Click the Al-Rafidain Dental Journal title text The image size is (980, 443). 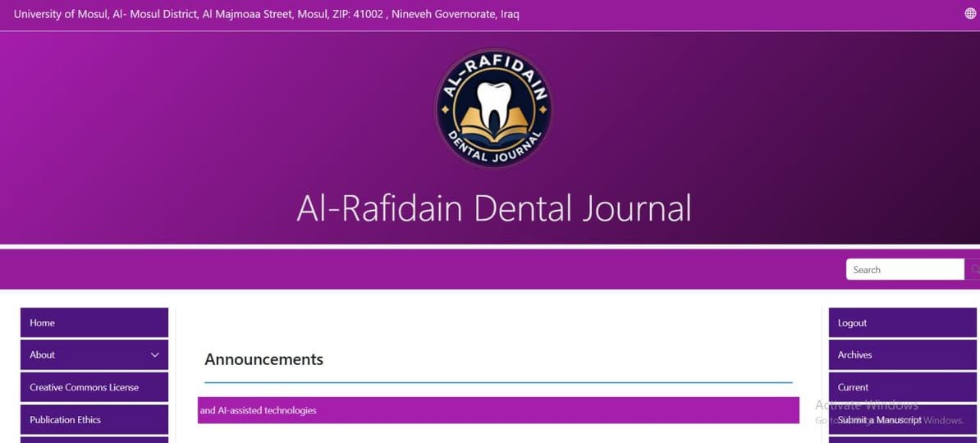pos(493,208)
